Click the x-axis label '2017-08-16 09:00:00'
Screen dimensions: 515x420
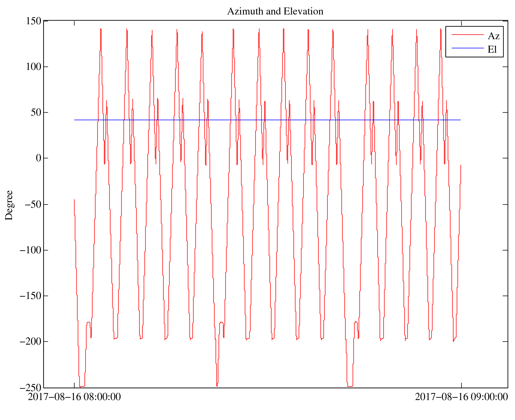[461, 397]
